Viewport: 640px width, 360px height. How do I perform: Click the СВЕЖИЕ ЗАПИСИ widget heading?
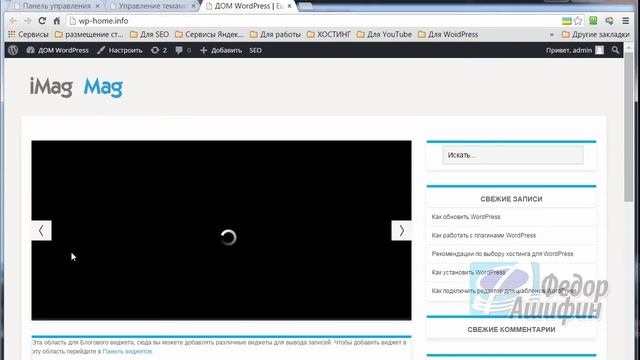click(511, 199)
